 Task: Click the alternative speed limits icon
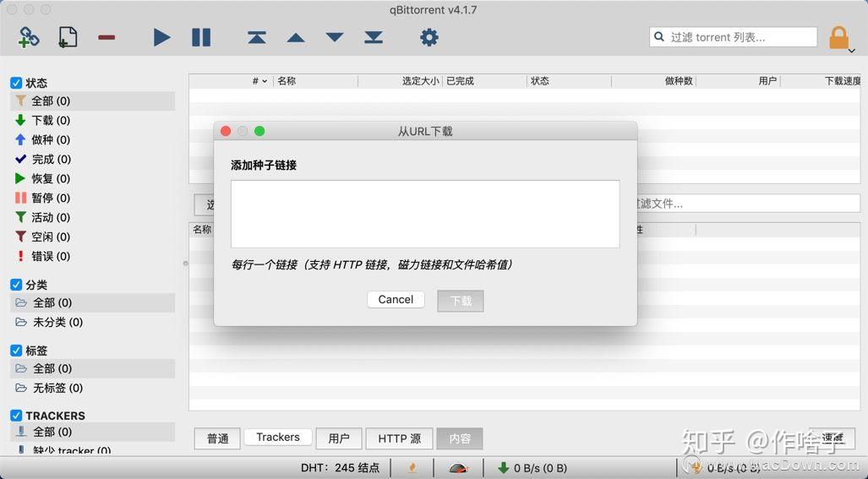tap(459, 468)
